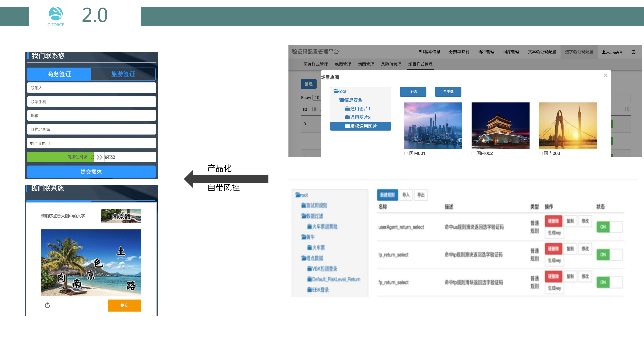Click the 联系人 input field
Screen dimensions: 644x362
pos(91,88)
